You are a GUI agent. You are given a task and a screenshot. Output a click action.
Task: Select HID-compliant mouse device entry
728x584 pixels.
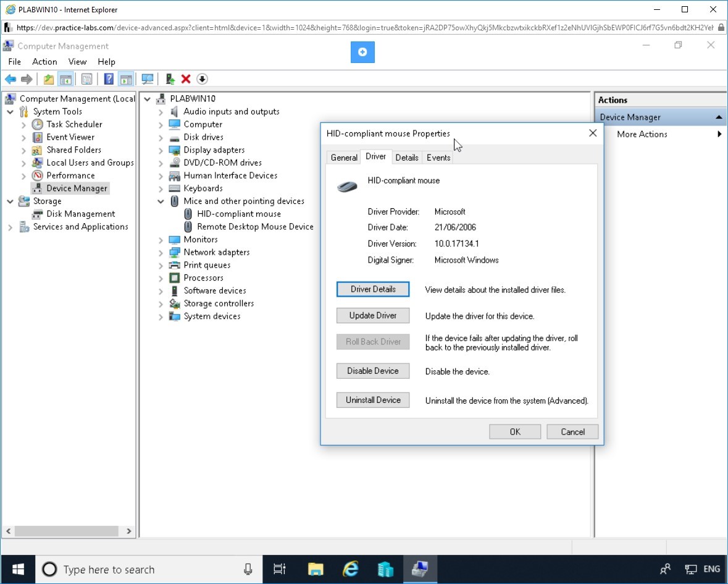point(238,214)
